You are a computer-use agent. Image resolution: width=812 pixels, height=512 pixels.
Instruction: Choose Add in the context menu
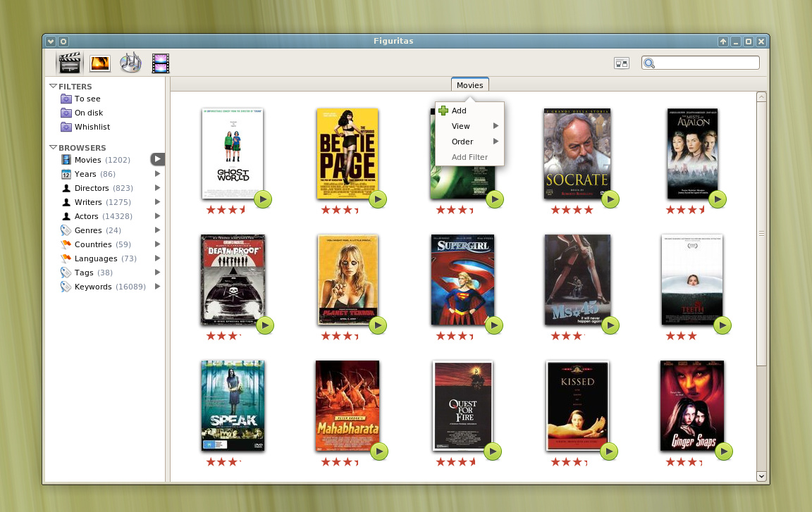[x=469, y=111]
